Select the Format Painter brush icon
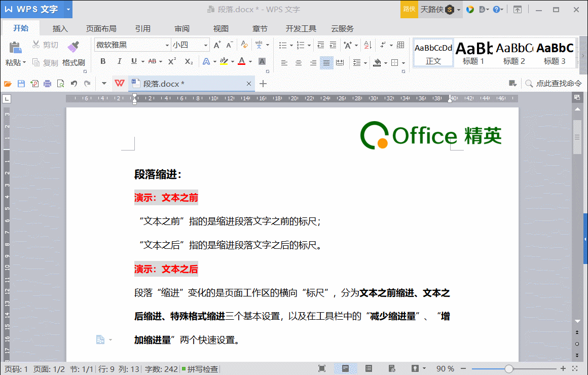Screen dimensions: 588x375 [x=73, y=47]
